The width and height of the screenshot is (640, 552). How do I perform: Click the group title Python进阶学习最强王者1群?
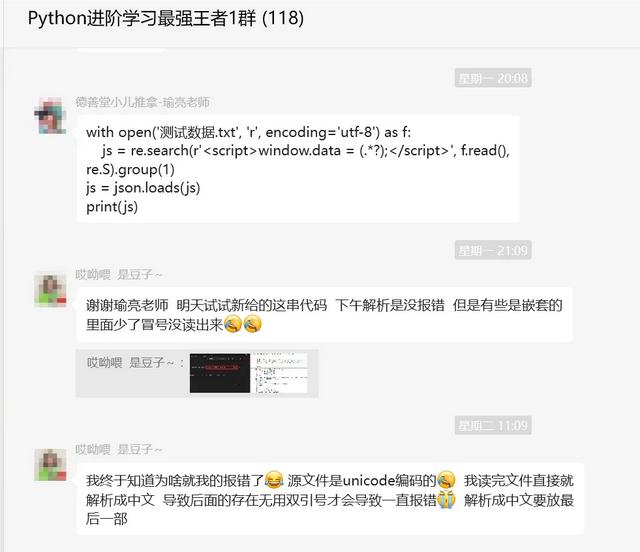click(x=166, y=18)
